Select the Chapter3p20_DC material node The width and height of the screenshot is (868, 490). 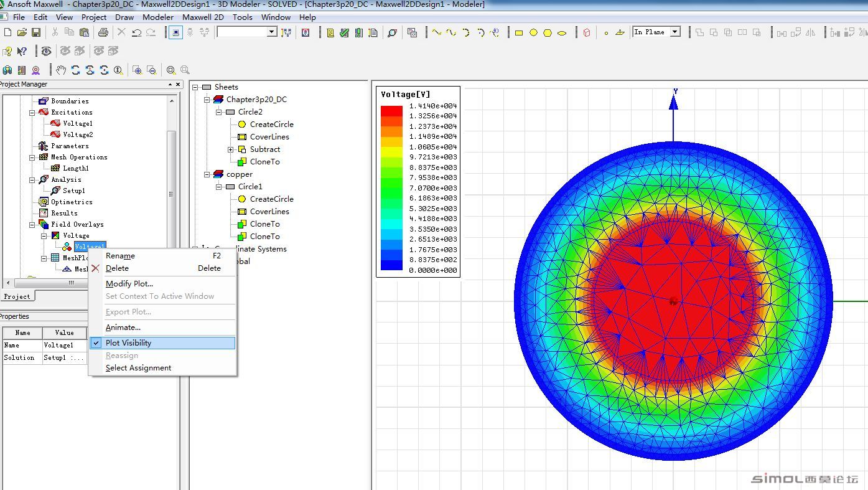[x=256, y=100]
